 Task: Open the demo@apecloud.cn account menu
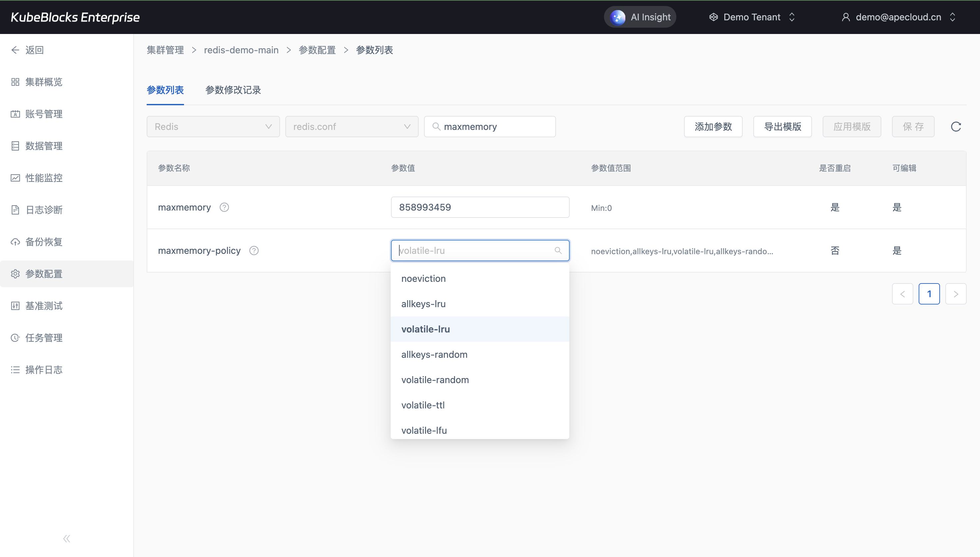898,17
